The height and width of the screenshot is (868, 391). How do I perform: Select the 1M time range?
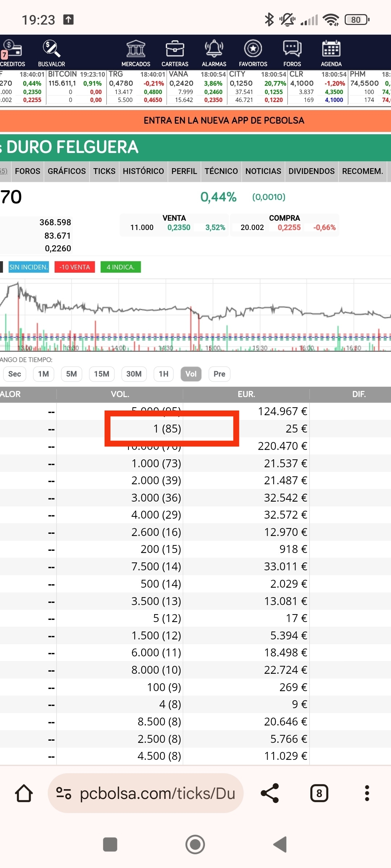click(x=43, y=374)
